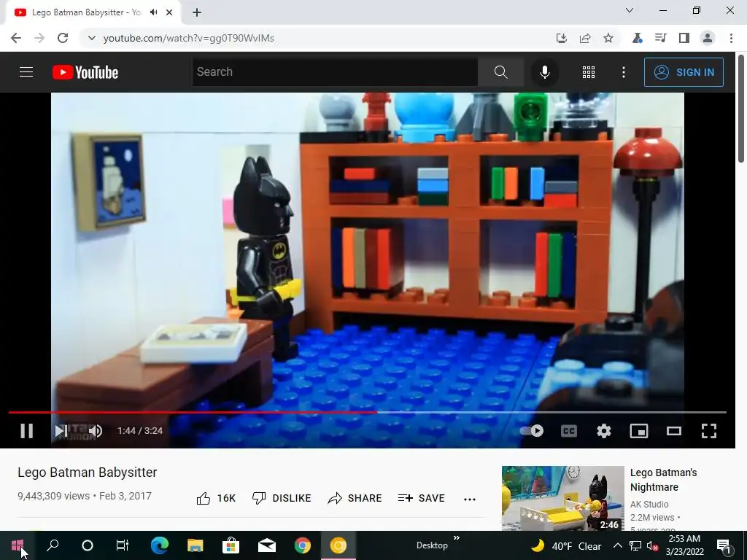Reload the current page
Screen dimensions: 747x560
[63, 38]
